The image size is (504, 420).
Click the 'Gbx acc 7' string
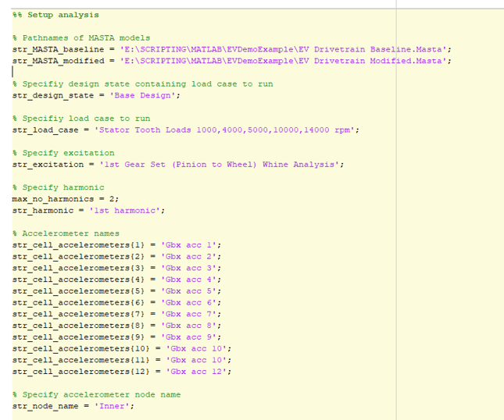pyautogui.click(x=188, y=314)
